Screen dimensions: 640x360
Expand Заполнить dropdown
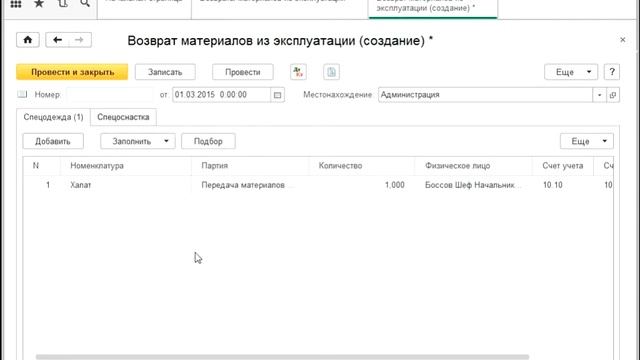138,141
